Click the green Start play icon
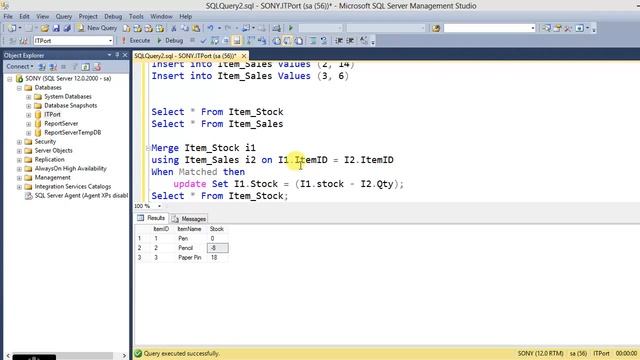Viewport: 640px width, 360px height. coord(291,28)
